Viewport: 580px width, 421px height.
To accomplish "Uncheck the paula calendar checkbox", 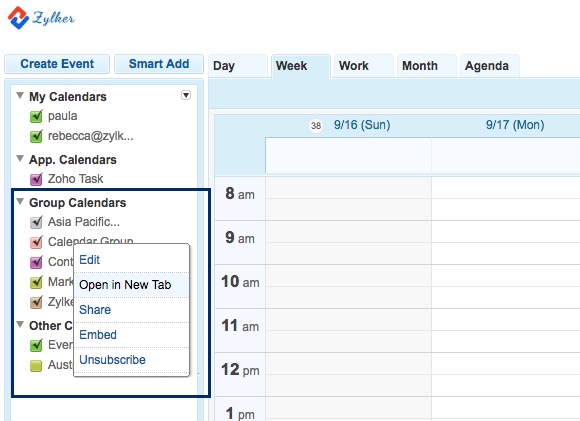I will (36, 116).
